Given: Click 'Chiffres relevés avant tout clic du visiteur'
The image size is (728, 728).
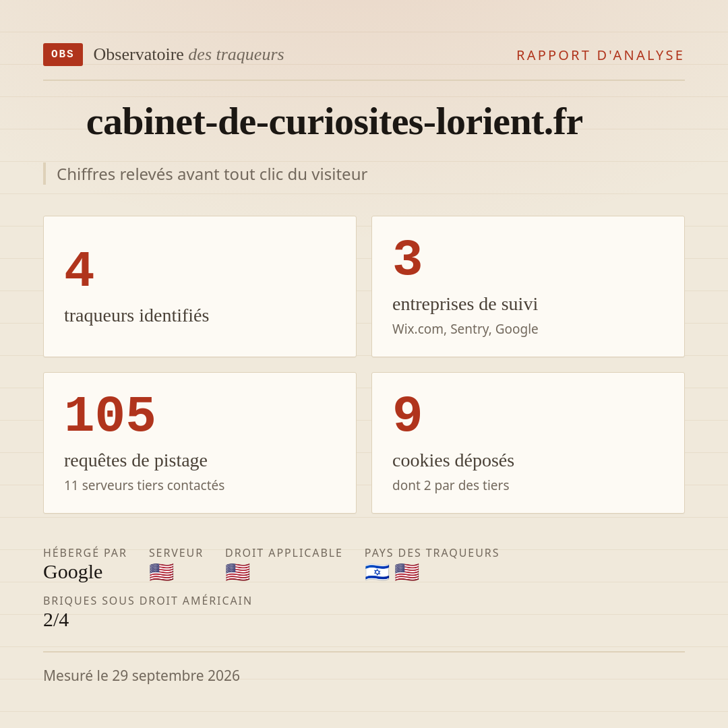Looking at the screenshot, I should pyautogui.click(x=212, y=174).
